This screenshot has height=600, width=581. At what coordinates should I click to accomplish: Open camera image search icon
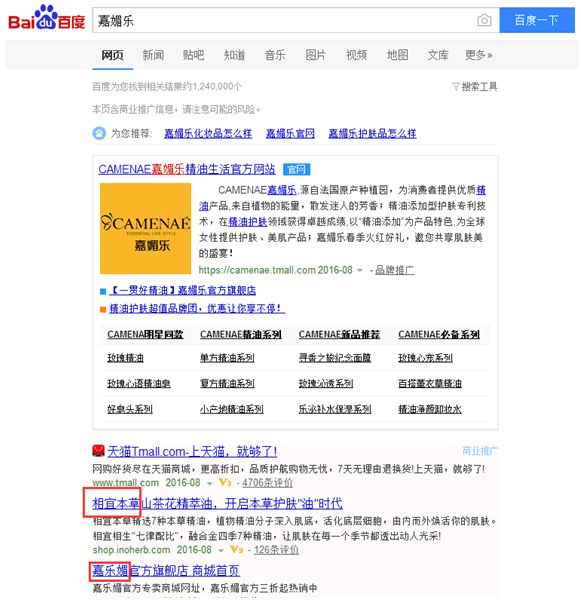484,20
